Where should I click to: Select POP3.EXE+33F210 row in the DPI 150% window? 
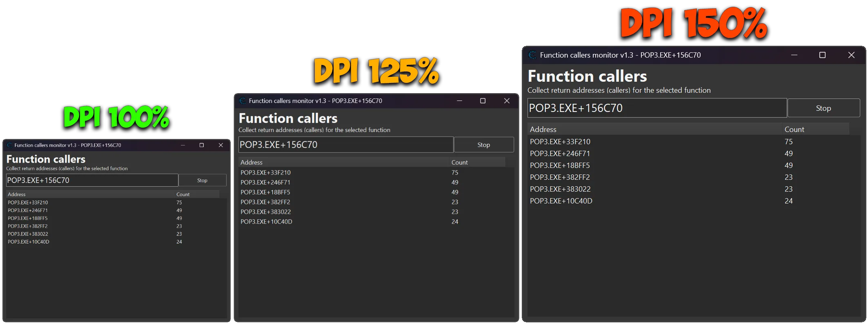(694, 141)
